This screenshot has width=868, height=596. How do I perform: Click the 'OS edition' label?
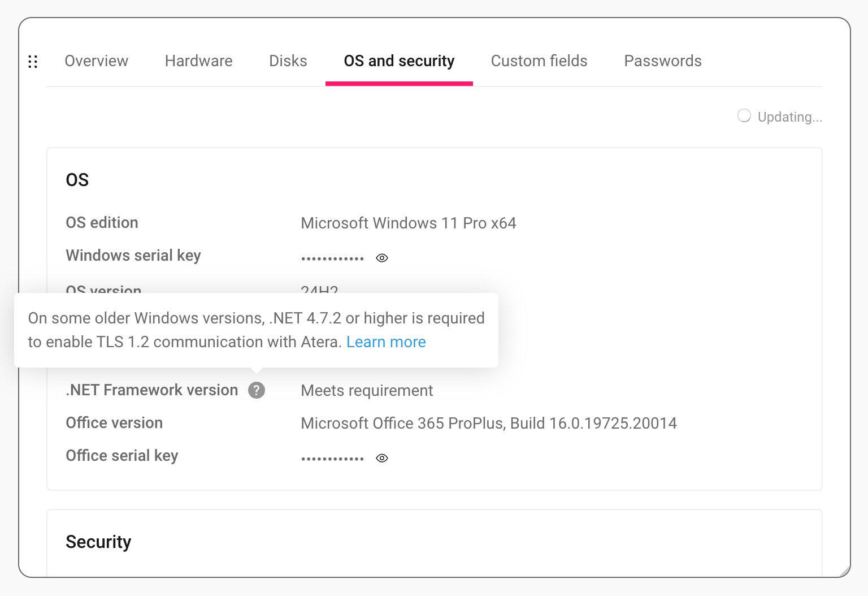(102, 223)
